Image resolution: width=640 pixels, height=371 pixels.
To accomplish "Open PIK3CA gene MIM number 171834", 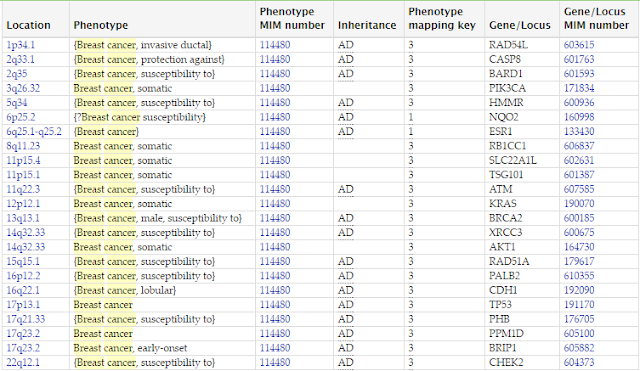I will pos(579,89).
